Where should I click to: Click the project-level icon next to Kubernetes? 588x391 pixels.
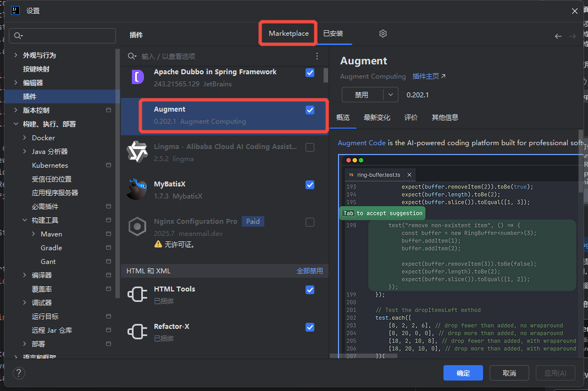pos(108,165)
